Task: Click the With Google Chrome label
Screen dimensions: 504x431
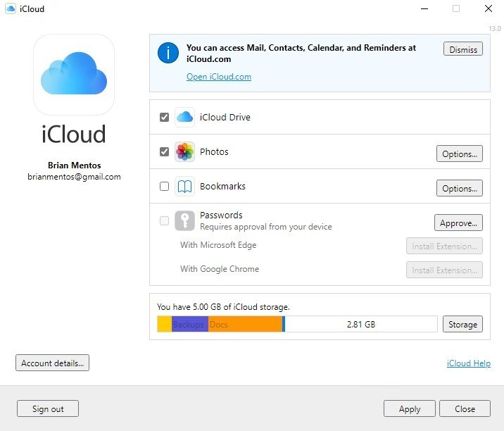Action: point(220,269)
